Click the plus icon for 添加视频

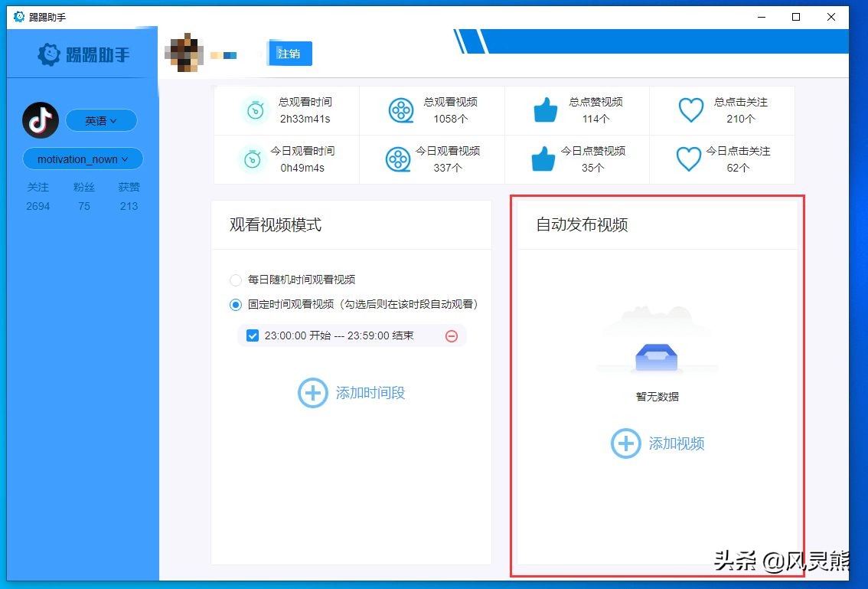point(625,443)
